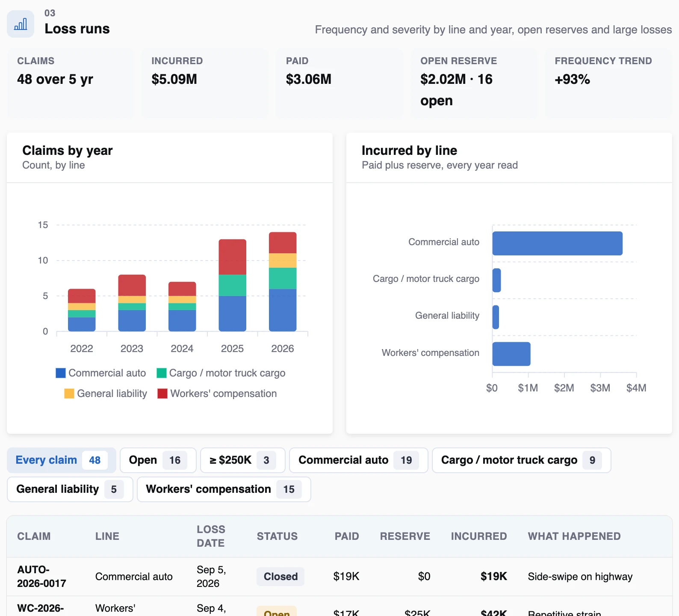Image resolution: width=679 pixels, height=616 pixels.
Task: Toggle Commercial auto series in chart legend
Action: [101, 373]
